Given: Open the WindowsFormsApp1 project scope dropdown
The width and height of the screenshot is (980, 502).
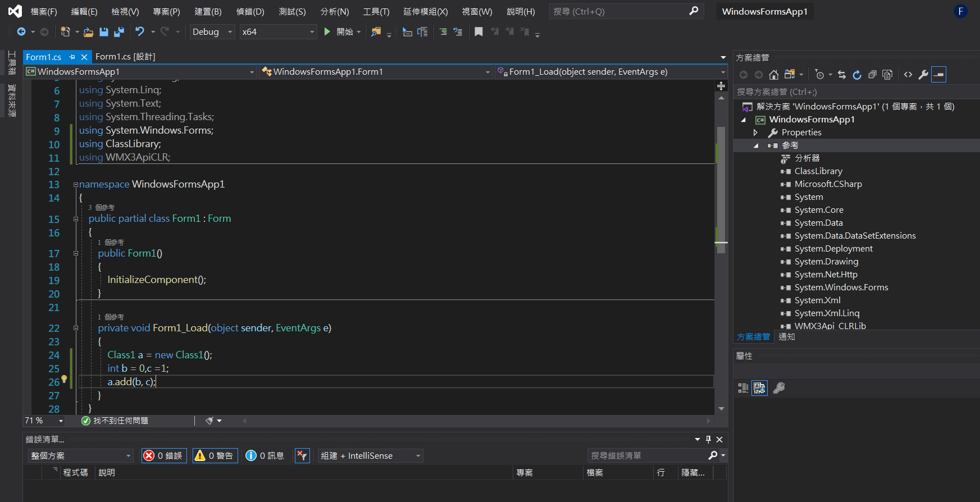Looking at the screenshot, I should [x=140, y=72].
